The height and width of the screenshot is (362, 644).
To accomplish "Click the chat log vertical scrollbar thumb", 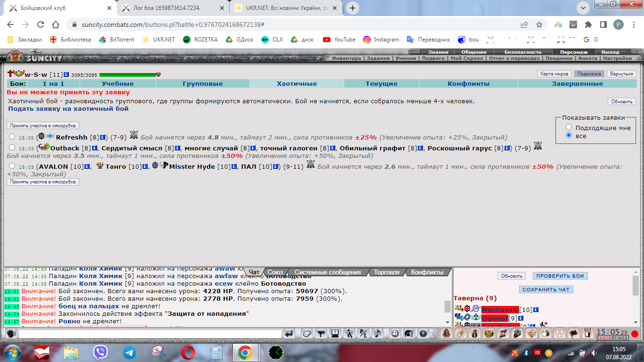I will (x=447, y=306).
